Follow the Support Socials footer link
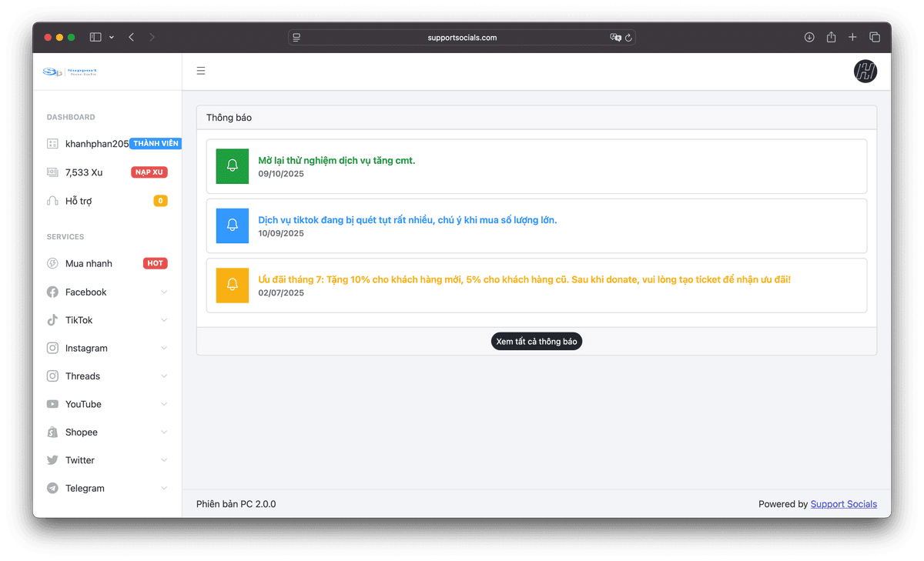 pyautogui.click(x=843, y=504)
